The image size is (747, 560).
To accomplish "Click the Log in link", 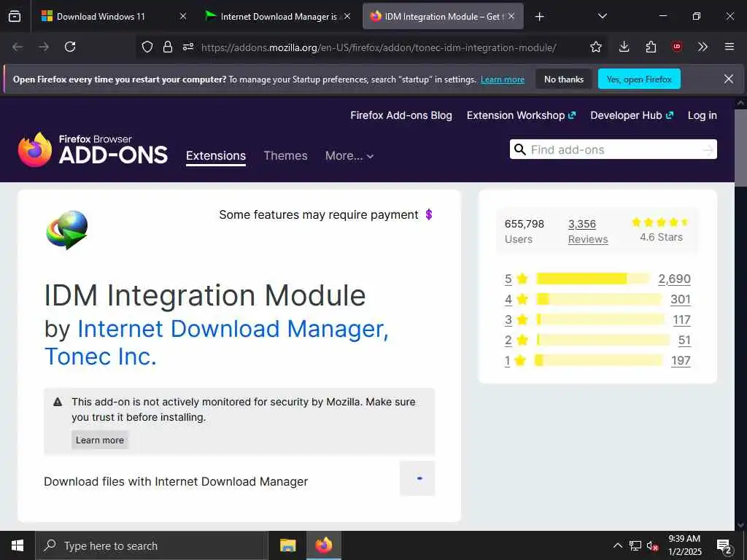I will pyautogui.click(x=703, y=116).
